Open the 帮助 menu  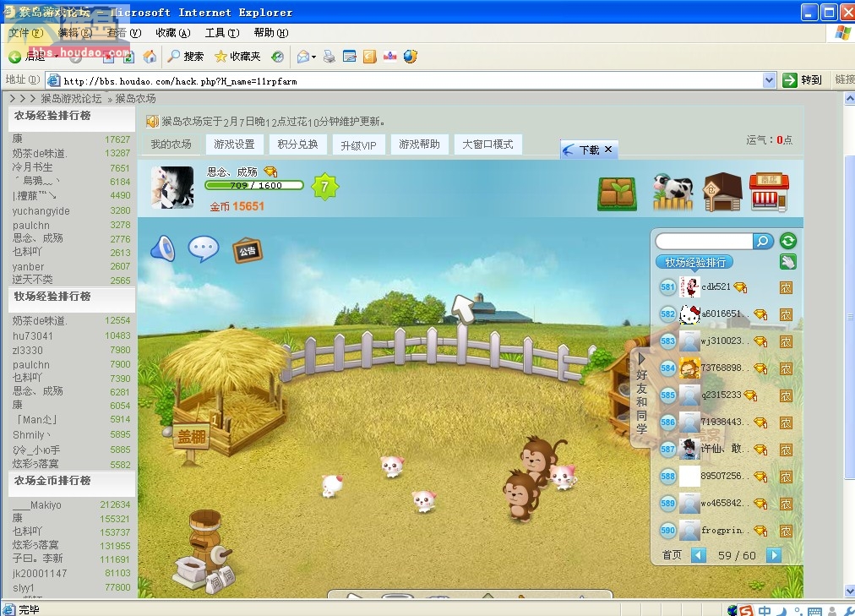click(x=271, y=33)
